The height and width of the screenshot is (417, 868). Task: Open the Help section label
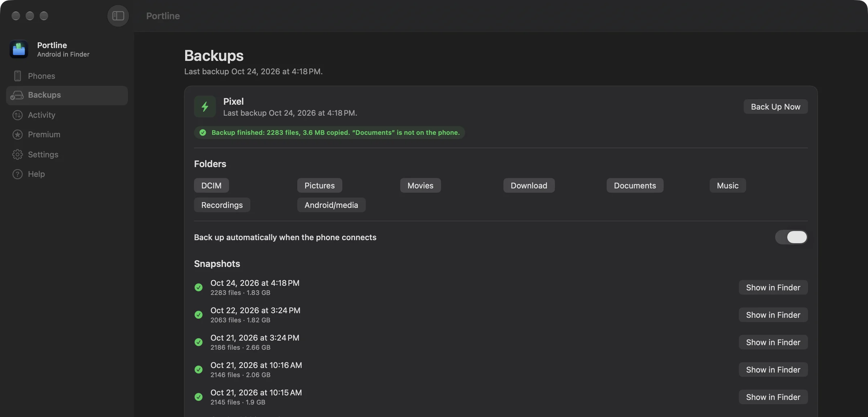point(36,174)
